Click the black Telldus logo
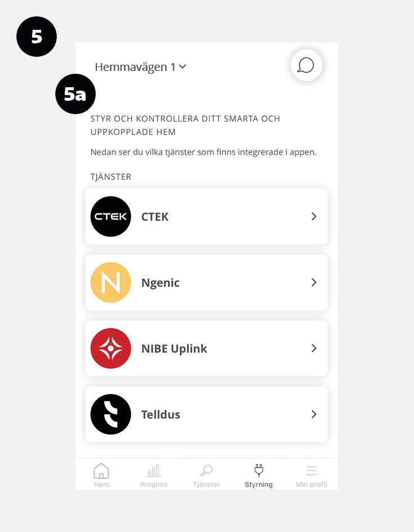Viewport: 414px width, 532px height. pyautogui.click(x=110, y=414)
